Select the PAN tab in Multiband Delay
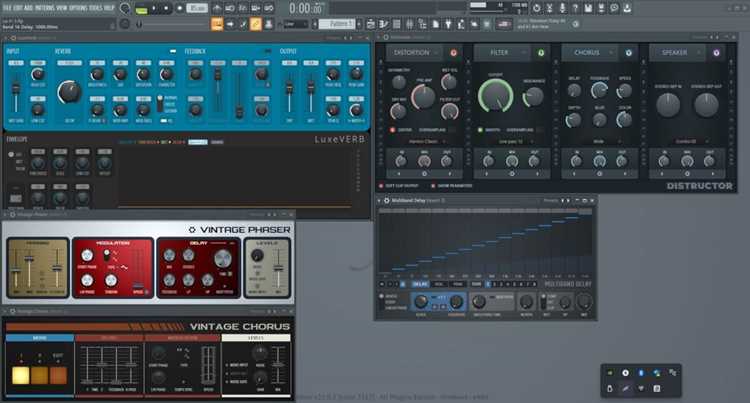The height and width of the screenshot is (403, 750). [458, 284]
